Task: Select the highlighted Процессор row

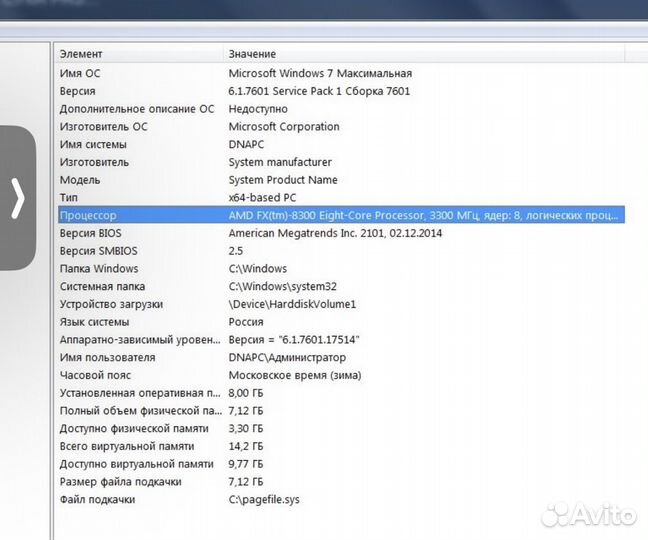Action: pos(88,215)
